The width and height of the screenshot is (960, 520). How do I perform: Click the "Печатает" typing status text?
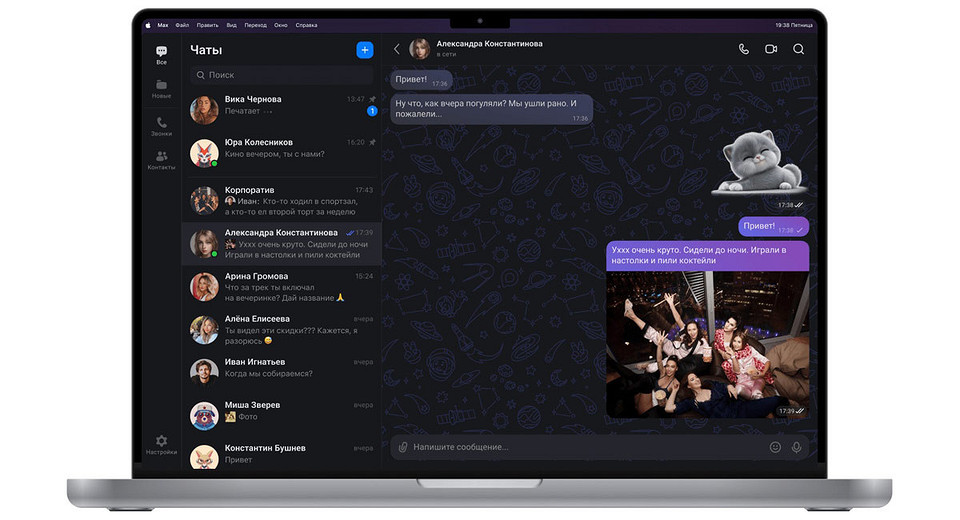point(242,111)
